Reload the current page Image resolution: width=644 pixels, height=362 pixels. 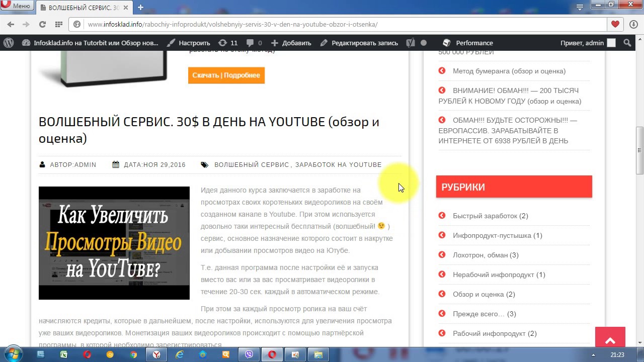pos(42,24)
